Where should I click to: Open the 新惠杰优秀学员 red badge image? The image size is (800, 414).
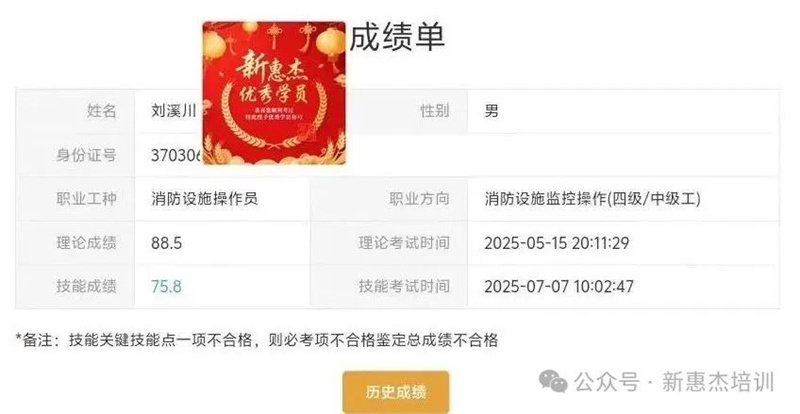tap(274, 93)
